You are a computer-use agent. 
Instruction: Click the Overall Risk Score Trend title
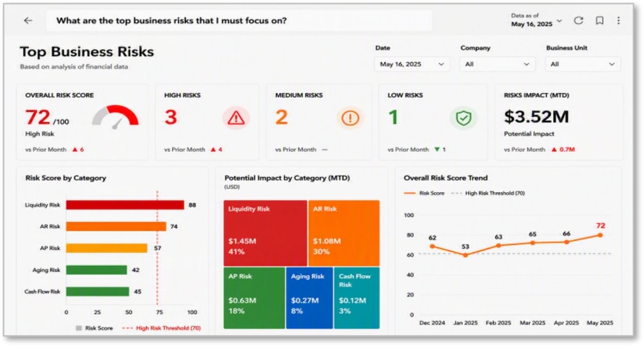click(x=446, y=178)
